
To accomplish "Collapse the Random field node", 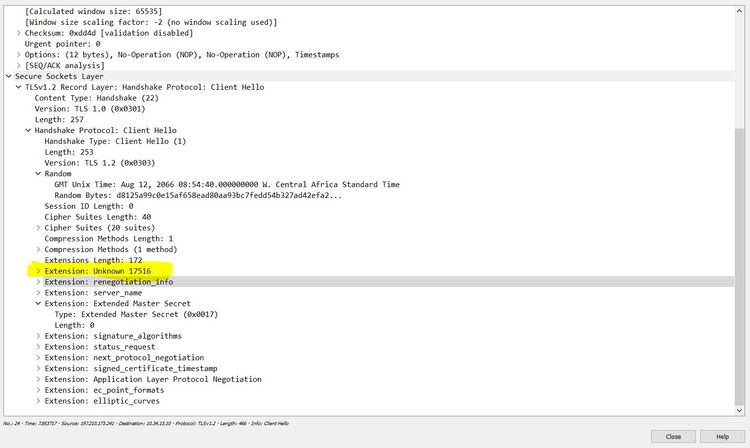I will pyautogui.click(x=38, y=173).
